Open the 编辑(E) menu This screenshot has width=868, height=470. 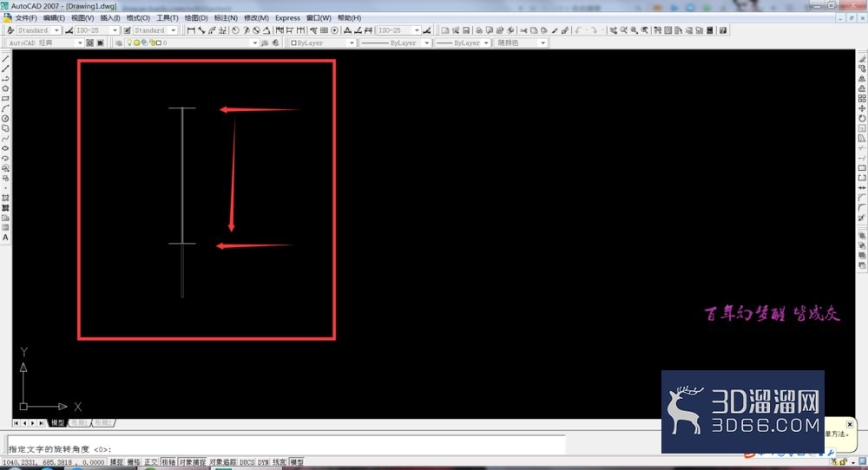coord(54,17)
